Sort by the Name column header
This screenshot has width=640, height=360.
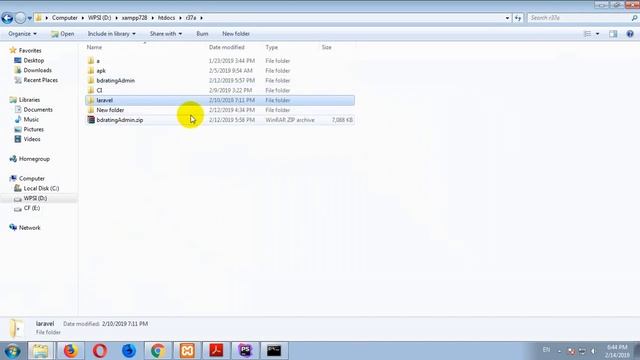point(94,47)
